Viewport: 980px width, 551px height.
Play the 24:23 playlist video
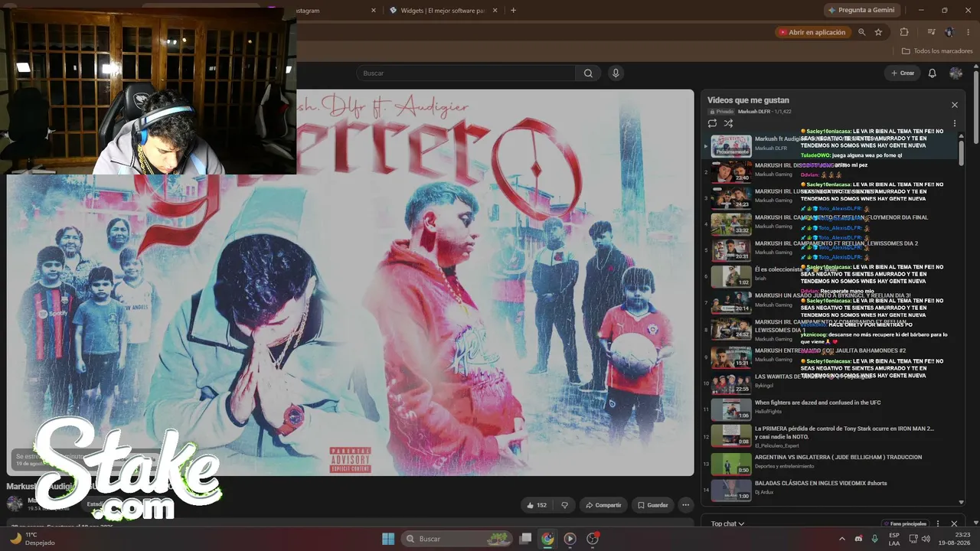point(731,197)
